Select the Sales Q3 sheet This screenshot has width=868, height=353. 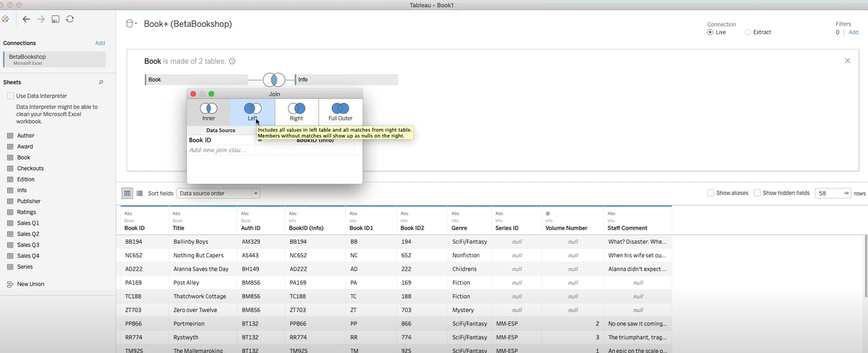(28, 245)
